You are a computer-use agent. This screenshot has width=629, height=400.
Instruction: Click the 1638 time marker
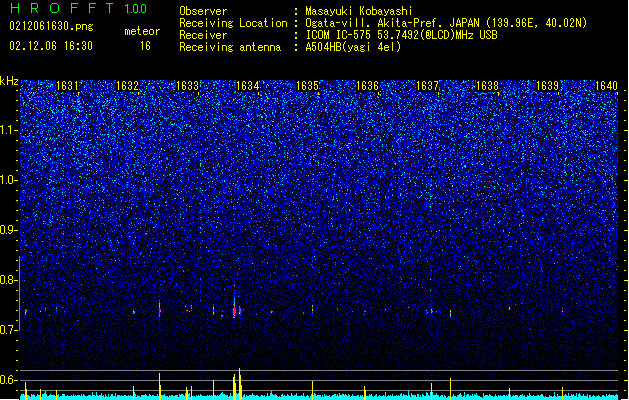(x=487, y=86)
